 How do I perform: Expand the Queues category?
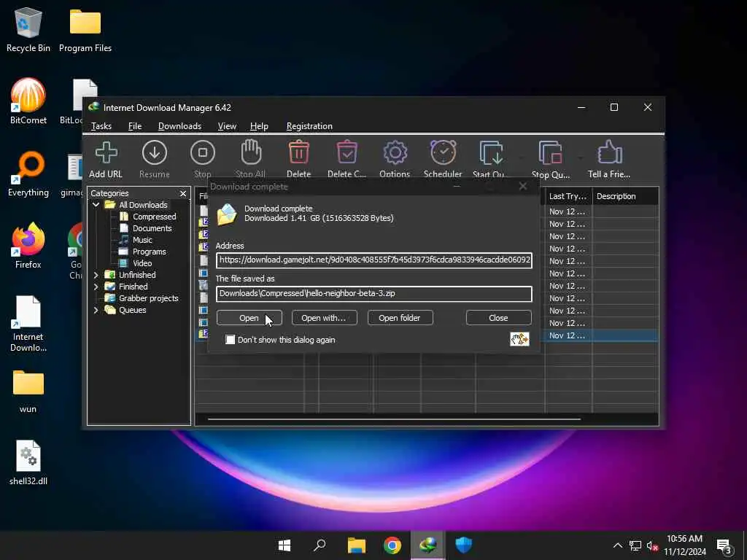coord(96,310)
